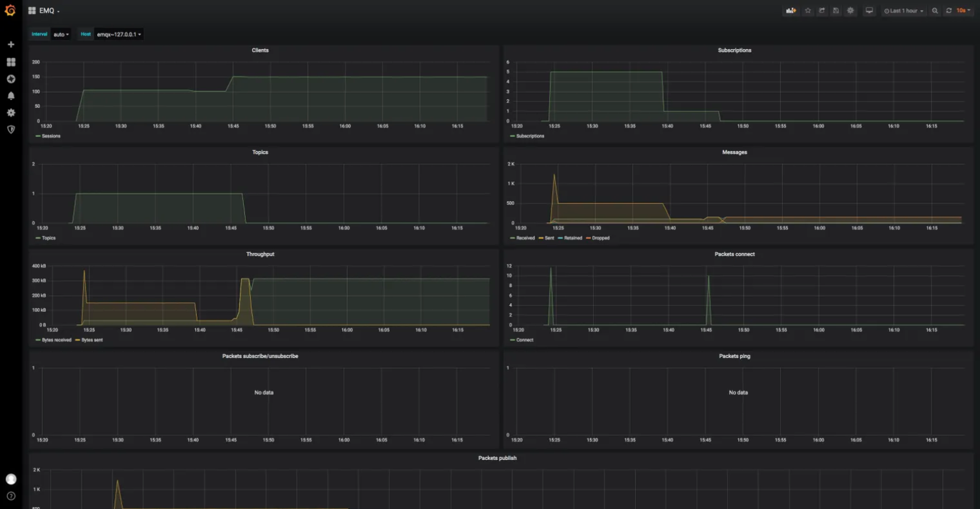Click the Host variable label
Image resolution: width=980 pixels, height=509 pixels.
pyautogui.click(x=86, y=34)
